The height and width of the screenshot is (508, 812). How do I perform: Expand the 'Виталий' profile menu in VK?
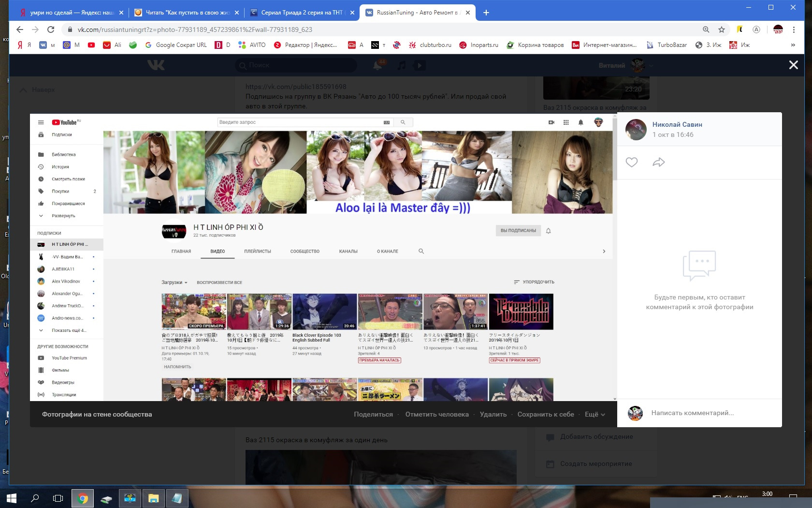(x=626, y=65)
